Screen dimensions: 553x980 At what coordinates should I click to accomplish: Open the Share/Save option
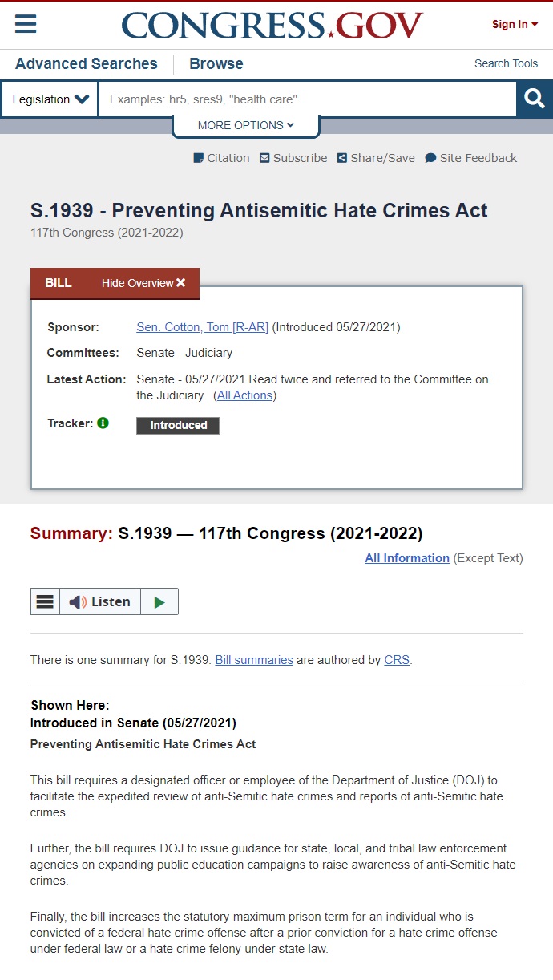pos(376,158)
